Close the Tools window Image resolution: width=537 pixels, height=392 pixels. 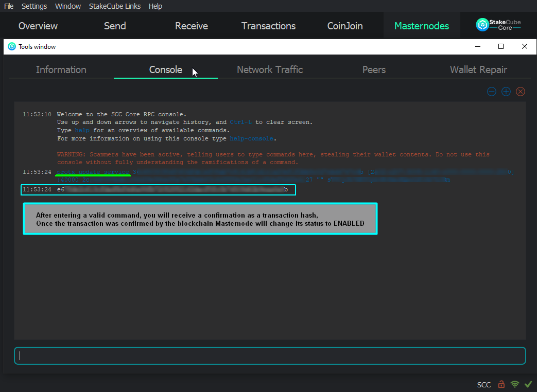(524, 46)
